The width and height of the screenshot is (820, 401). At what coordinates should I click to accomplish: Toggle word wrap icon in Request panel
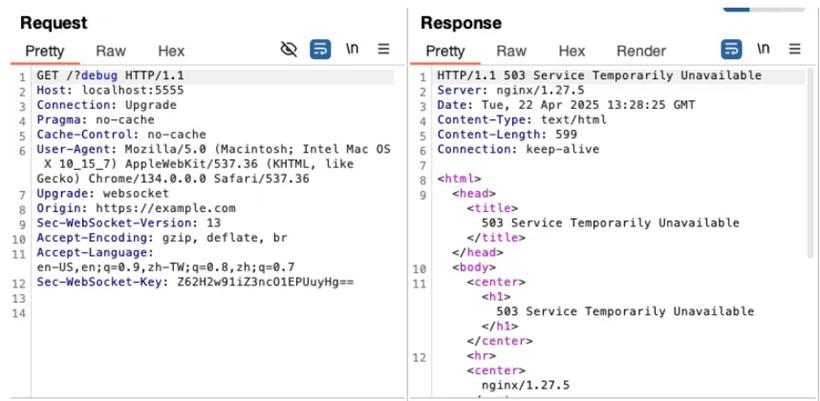320,50
